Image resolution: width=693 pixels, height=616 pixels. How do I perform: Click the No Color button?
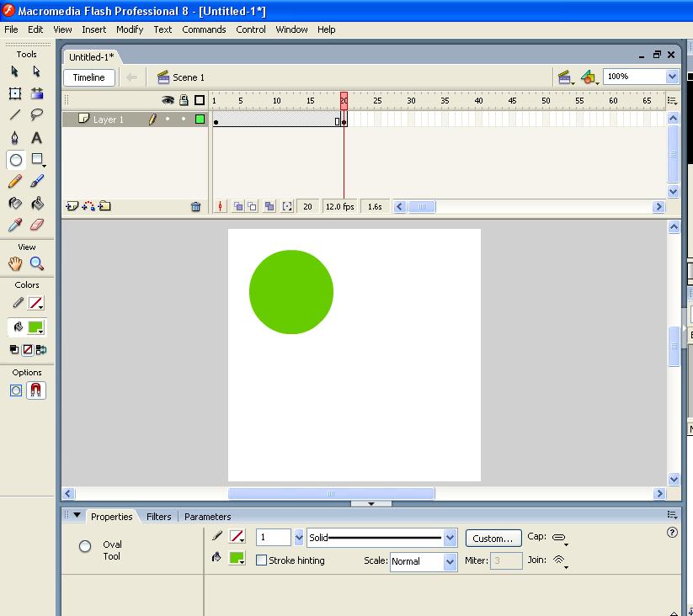pos(28,350)
